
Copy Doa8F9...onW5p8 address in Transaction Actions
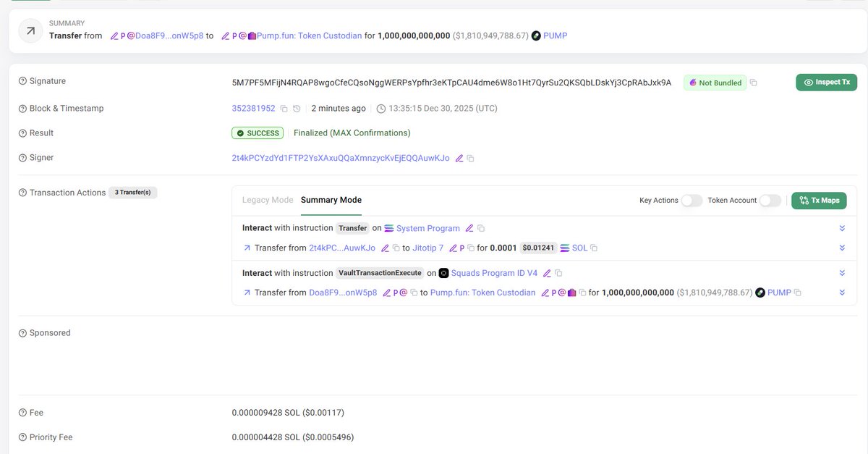click(414, 293)
